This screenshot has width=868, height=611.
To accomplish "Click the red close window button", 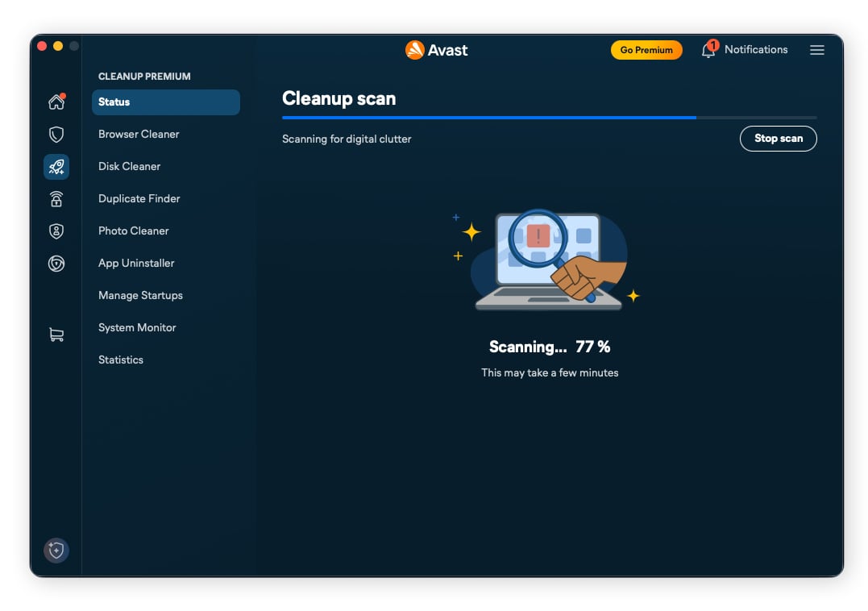I will click(42, 46).
